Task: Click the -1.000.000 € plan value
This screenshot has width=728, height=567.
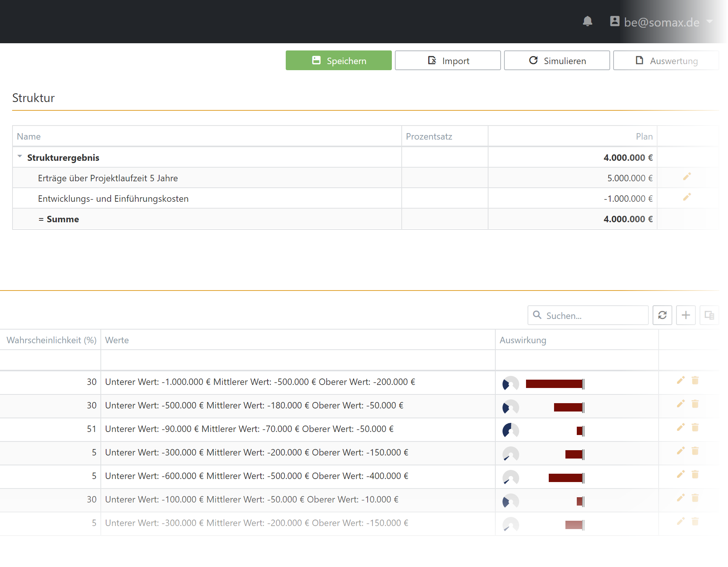Action: click(x=628, y=199)
